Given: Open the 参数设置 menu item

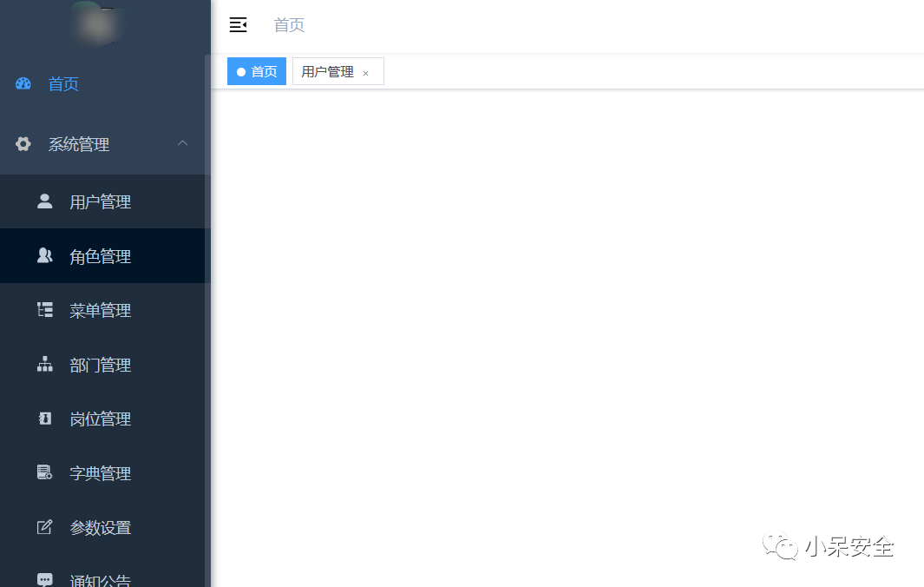Looking at the screenshot, I should 105,527.
